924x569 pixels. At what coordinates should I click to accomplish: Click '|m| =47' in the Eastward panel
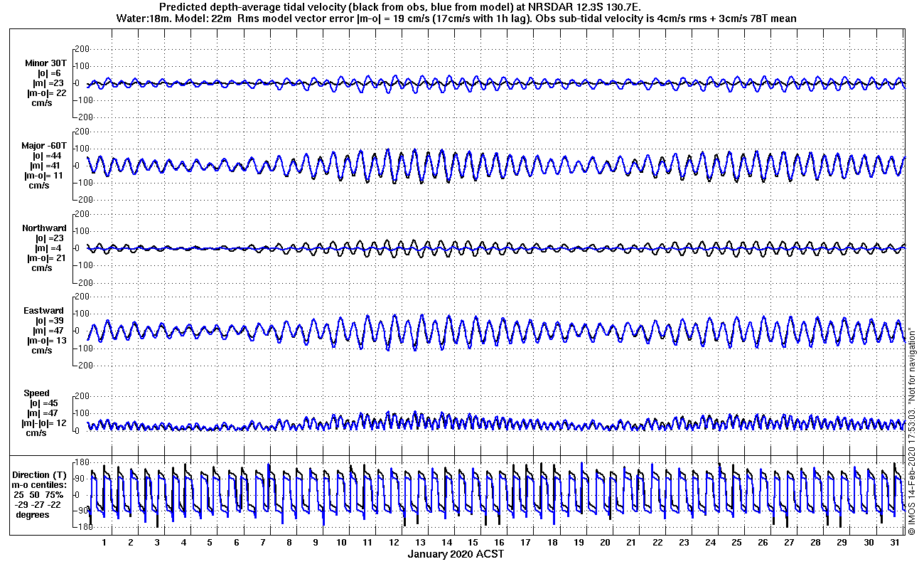[48, 331]
